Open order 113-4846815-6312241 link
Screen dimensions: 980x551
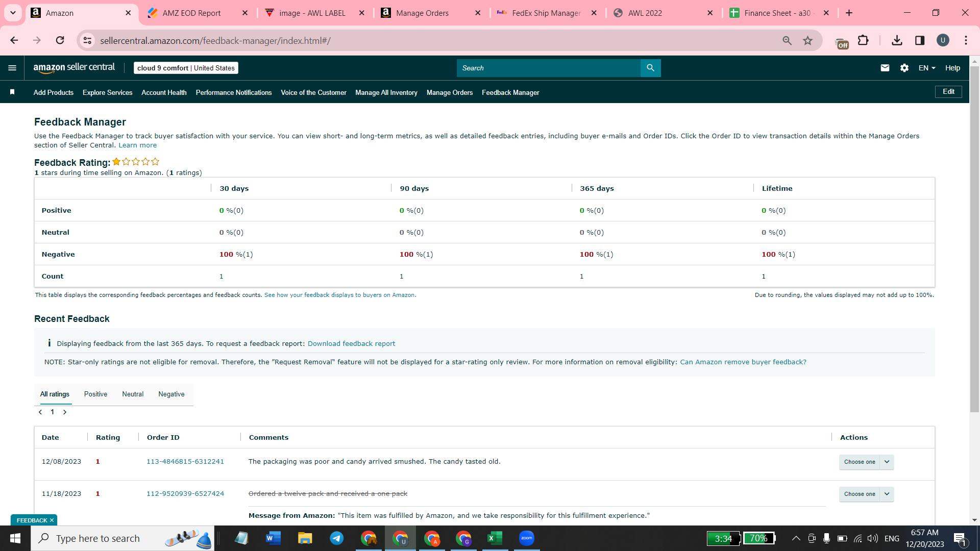click(x=185, y=462)
